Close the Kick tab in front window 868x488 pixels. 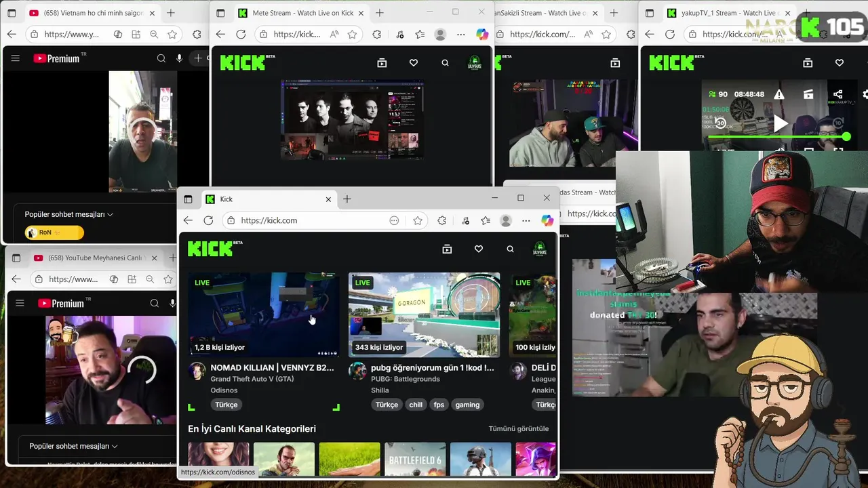[x=328, y=199]
